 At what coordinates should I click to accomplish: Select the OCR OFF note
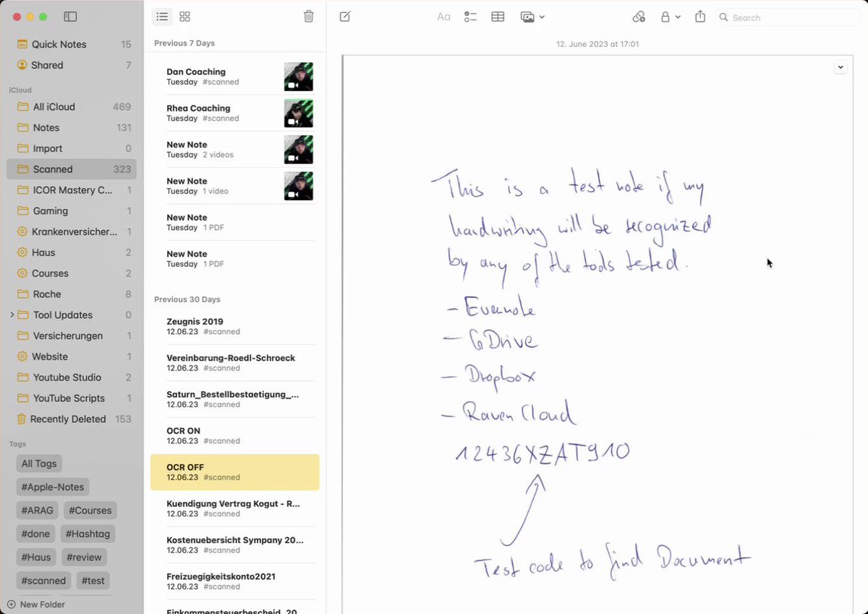[234, 472]
